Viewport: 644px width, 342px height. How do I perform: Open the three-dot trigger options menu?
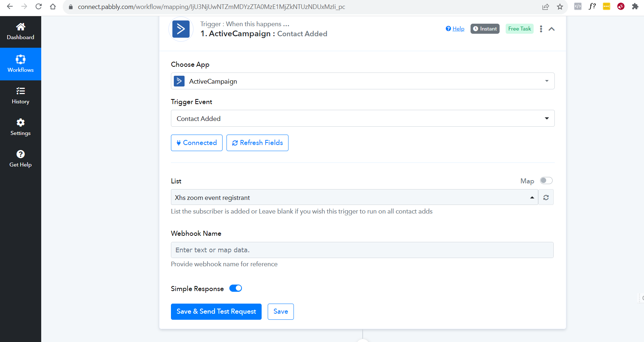coord(541,29)
